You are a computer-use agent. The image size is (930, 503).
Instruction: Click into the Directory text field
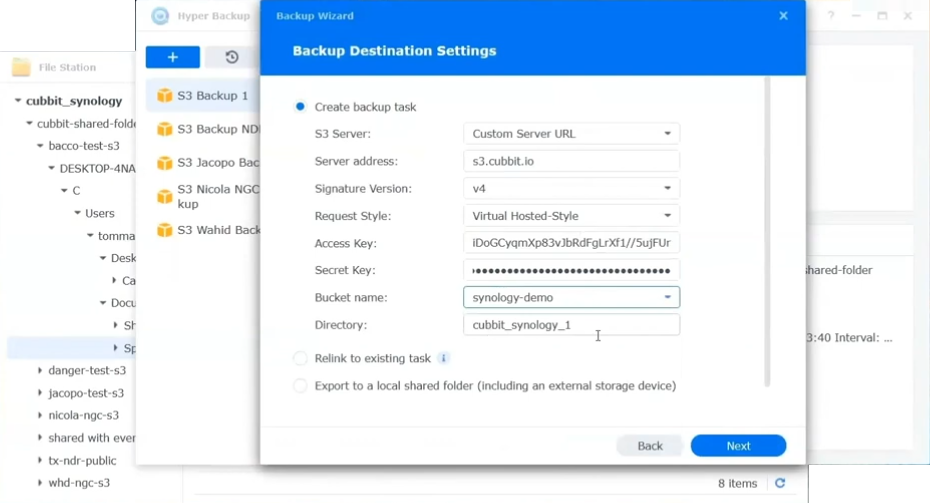point(571,325)
